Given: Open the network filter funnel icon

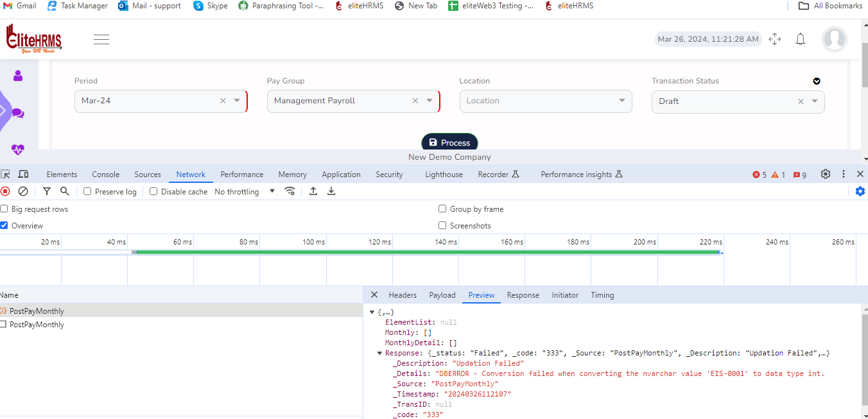Looking at the screenshot, I should pyautogui.click(x=47, y=191).
